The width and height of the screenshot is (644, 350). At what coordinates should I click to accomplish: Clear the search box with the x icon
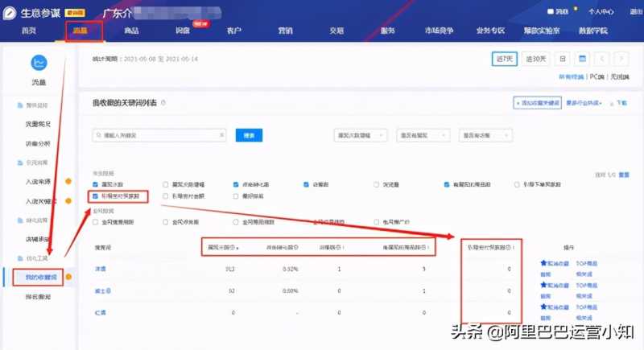pyautogui.click(x=221, y=135)
